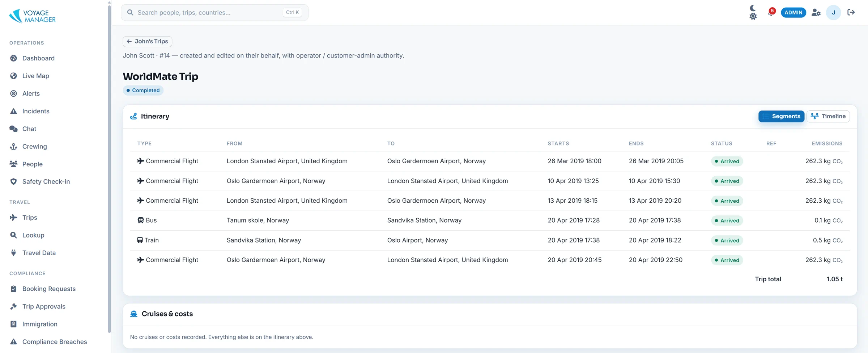Open the Dashboard sidebar icon
This screenshot has height=353, width=868.
pos(13,58)
